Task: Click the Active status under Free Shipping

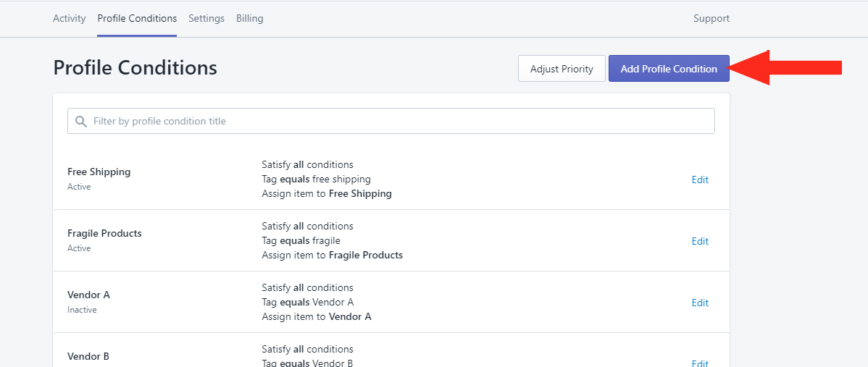Action: 79,187
